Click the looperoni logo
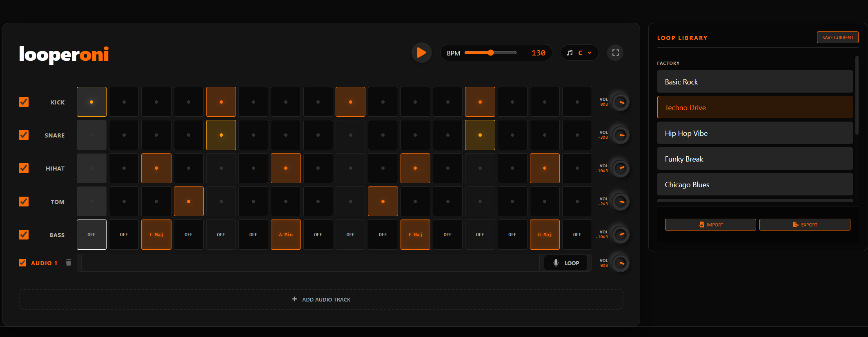The height and width of the screenshot is (337, 868). (x=64, y=55)
